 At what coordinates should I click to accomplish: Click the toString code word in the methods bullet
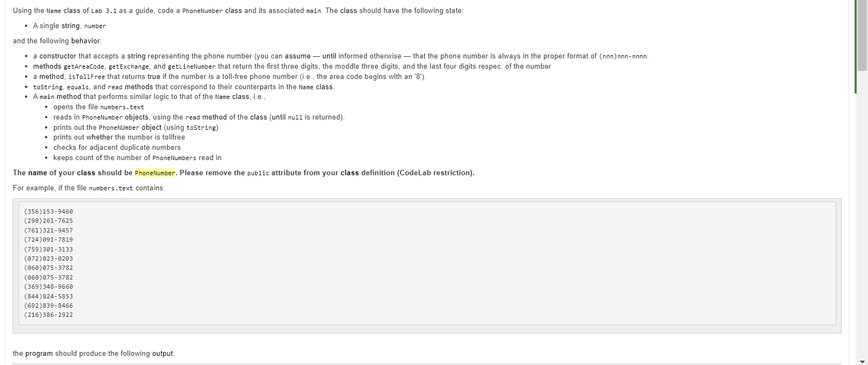(x=48, y=87)
